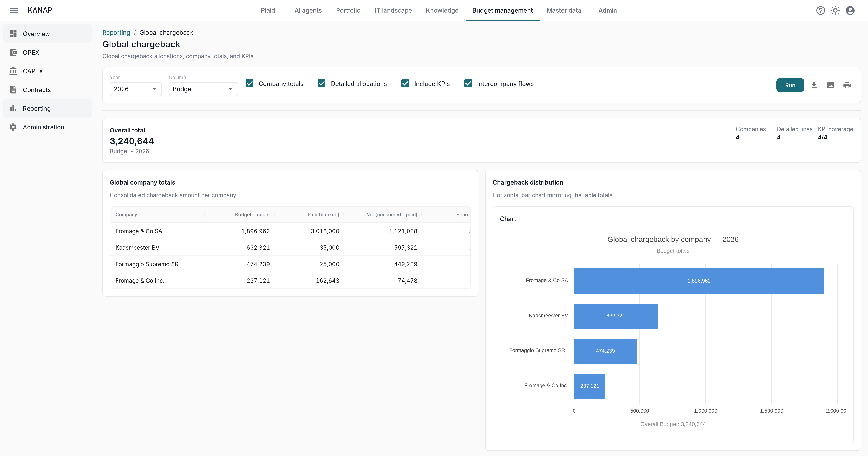Open the Year 2026 dropdown
Screen dimensions: 868x456
tap(135, 89)
